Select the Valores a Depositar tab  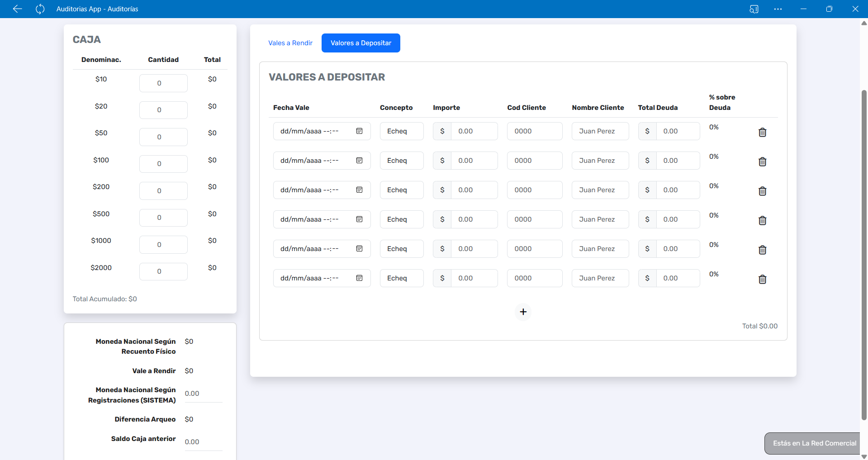click(x=360, y=43)
